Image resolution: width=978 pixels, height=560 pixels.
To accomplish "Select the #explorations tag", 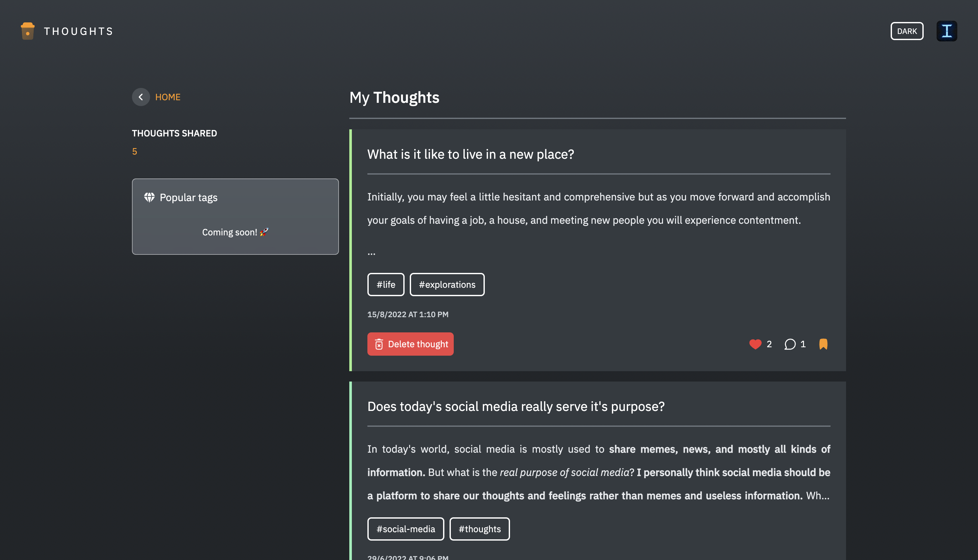I will 447,285.
